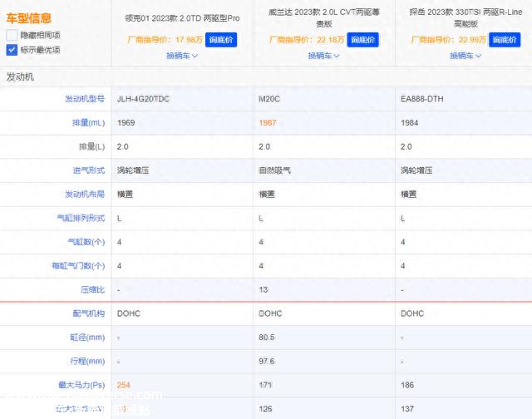Click the 气缸排列形式 parameter label

[x=81, y=218]
